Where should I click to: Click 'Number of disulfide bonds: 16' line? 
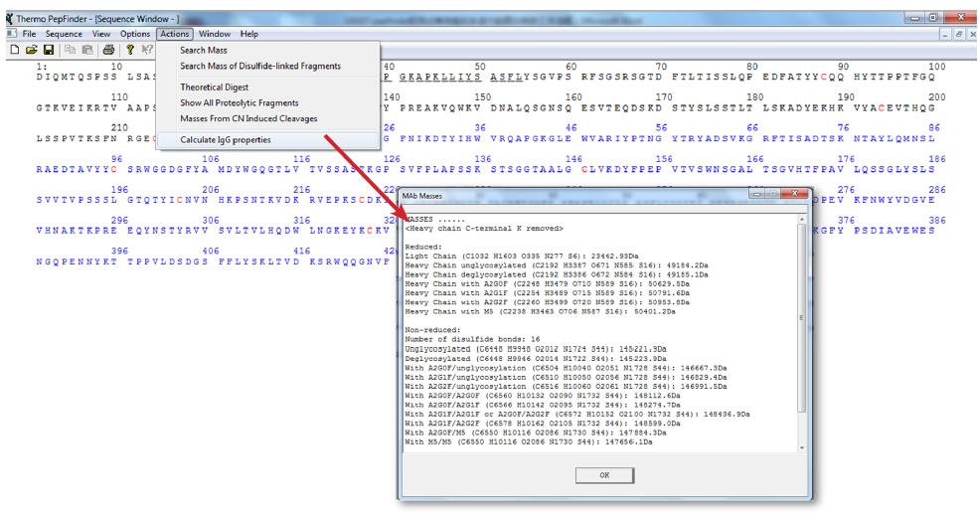(x=472, y=340)
